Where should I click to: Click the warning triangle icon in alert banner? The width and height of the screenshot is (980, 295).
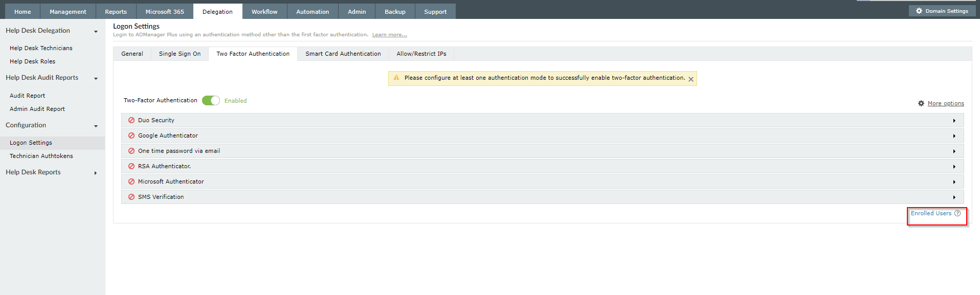tap(396, 78)
